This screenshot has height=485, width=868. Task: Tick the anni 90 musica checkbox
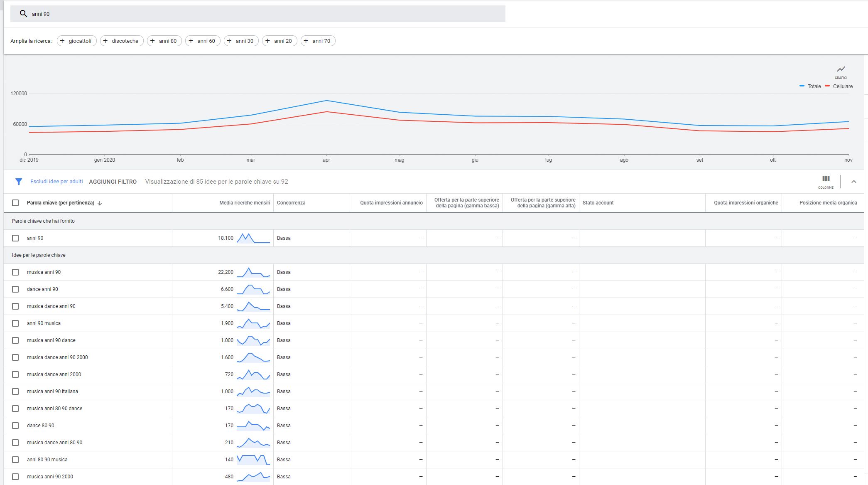(x=15, y=323)
